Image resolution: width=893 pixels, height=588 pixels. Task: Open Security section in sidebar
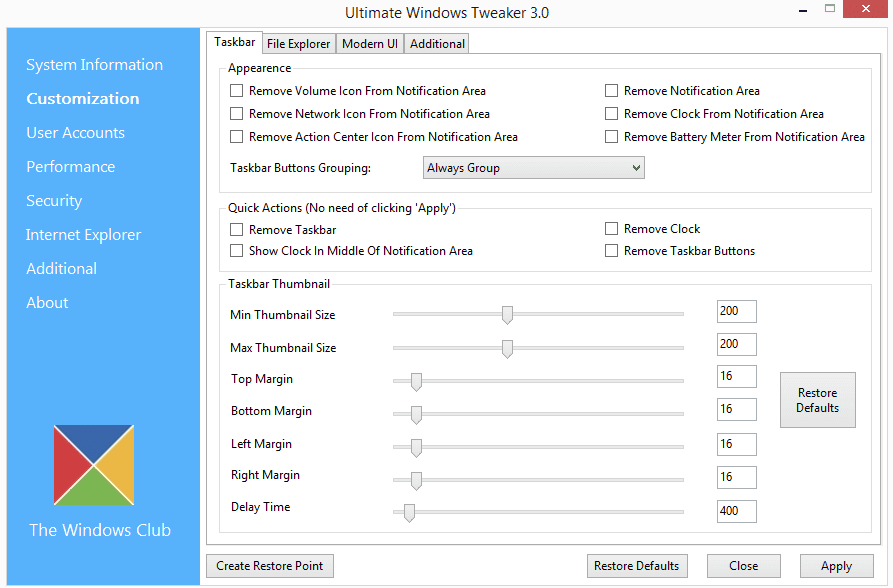(54, 201)
